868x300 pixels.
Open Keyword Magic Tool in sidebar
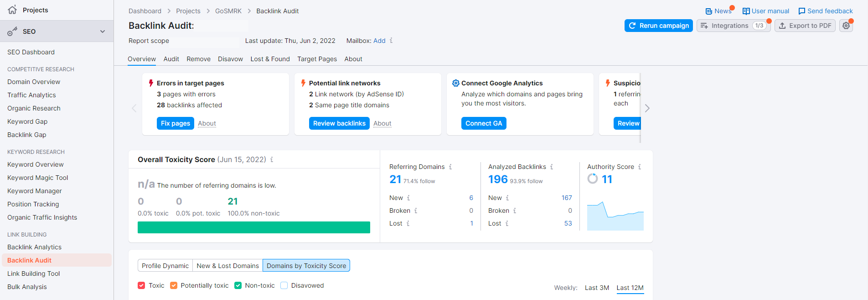38,178
